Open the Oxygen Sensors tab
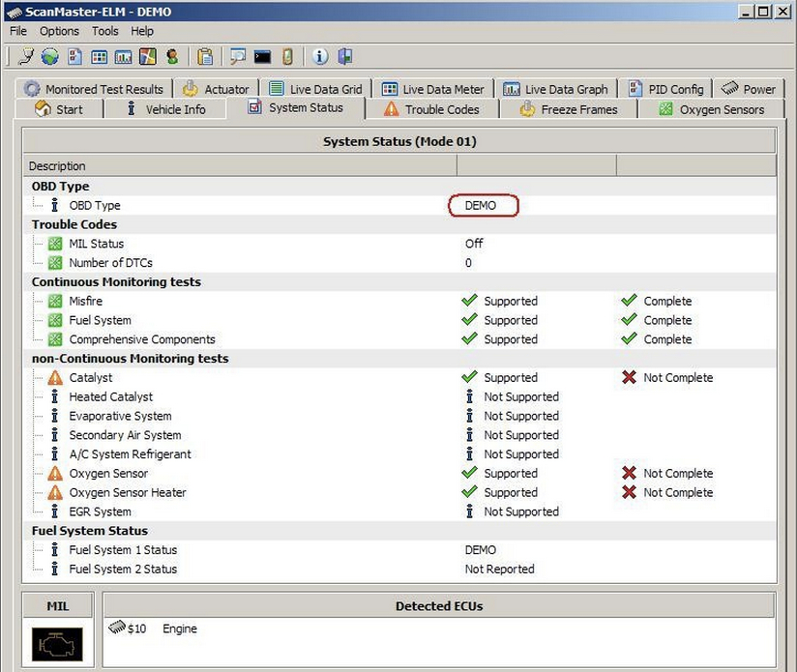 (712, 109)
